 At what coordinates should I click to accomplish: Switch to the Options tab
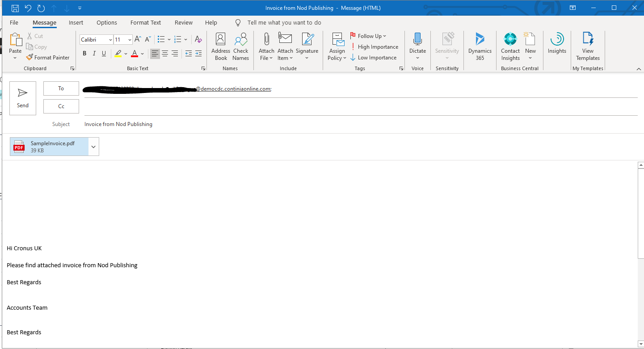107,23
